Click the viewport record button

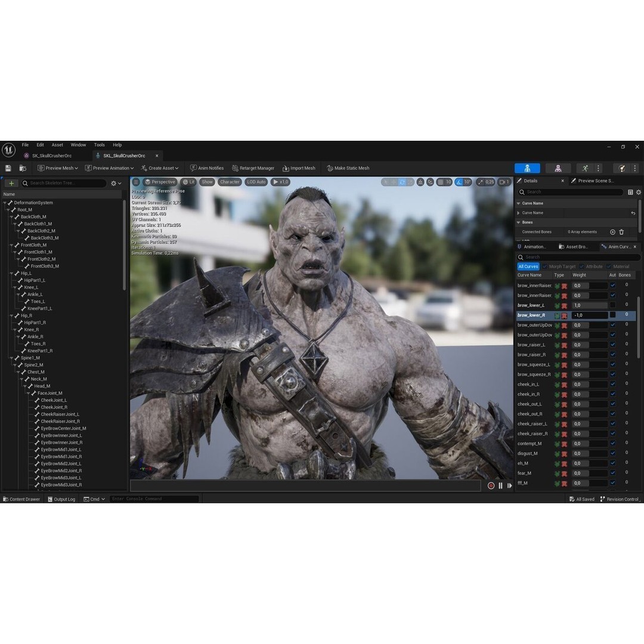click(491, 485)
